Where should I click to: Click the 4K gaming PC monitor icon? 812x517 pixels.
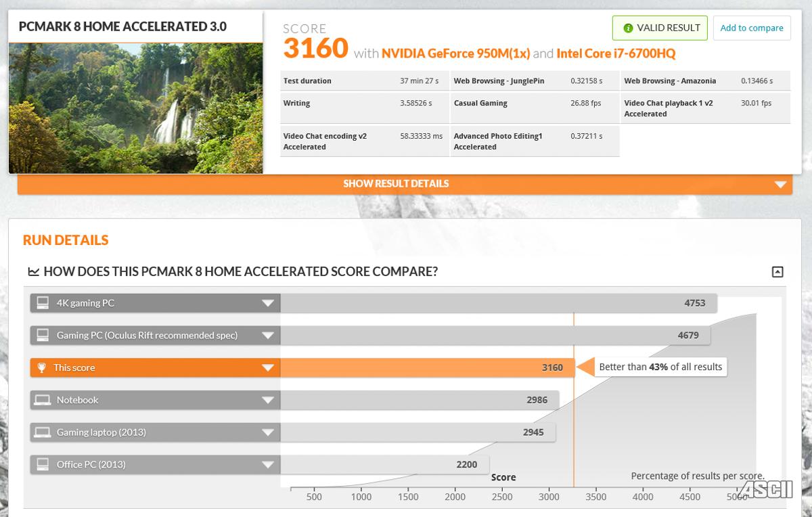[43, 303]
